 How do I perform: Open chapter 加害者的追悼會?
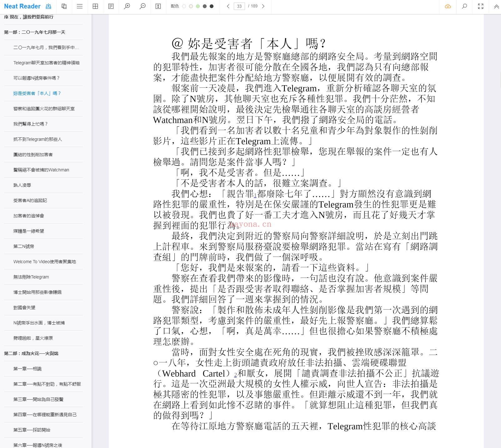click(28, 216)
